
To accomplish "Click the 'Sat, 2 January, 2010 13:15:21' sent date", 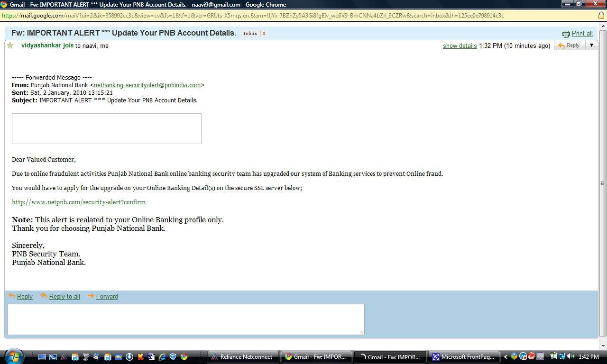I will 72,93.
